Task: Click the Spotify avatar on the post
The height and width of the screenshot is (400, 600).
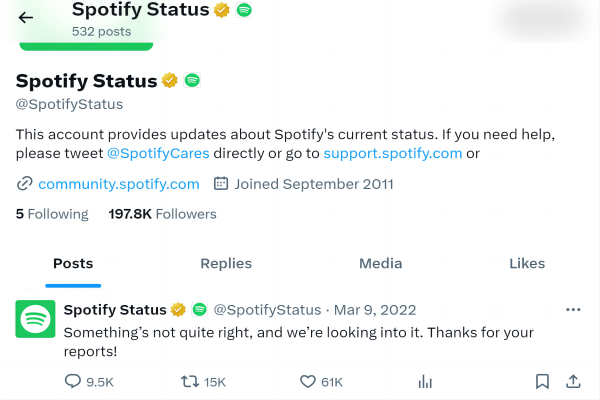Action: pyautogui.click(x=35, y=319)
